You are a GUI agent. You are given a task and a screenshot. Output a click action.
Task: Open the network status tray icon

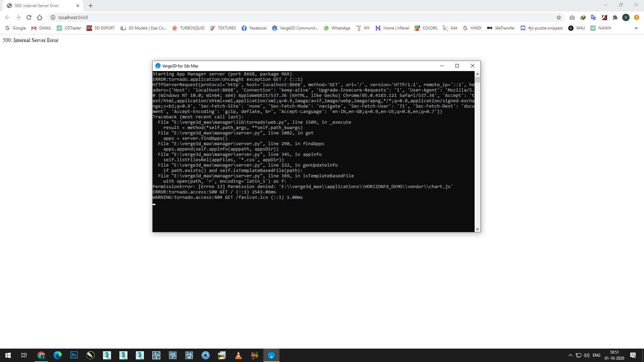pyautogui.click(x=579, y=355)
